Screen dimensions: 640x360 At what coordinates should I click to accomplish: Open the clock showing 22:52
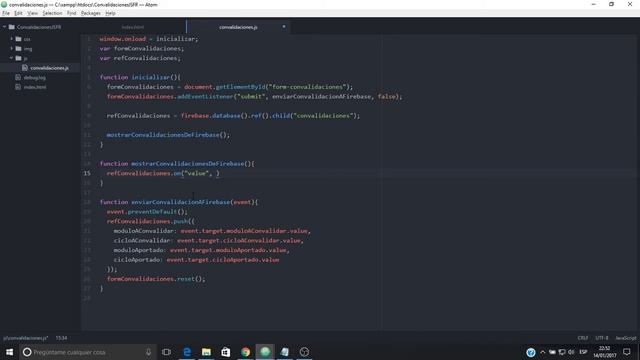pyautogui.click(x=604, y=352)
